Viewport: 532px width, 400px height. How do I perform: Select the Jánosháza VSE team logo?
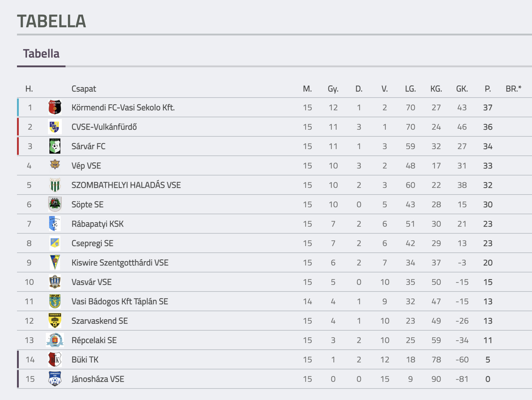click(x=55, y=379)
